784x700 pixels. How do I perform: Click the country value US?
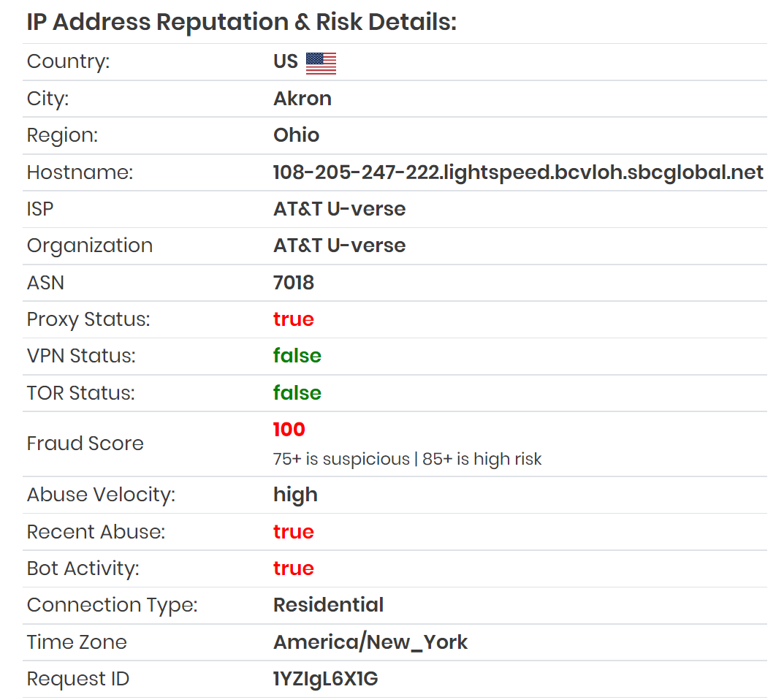point(286,61)
